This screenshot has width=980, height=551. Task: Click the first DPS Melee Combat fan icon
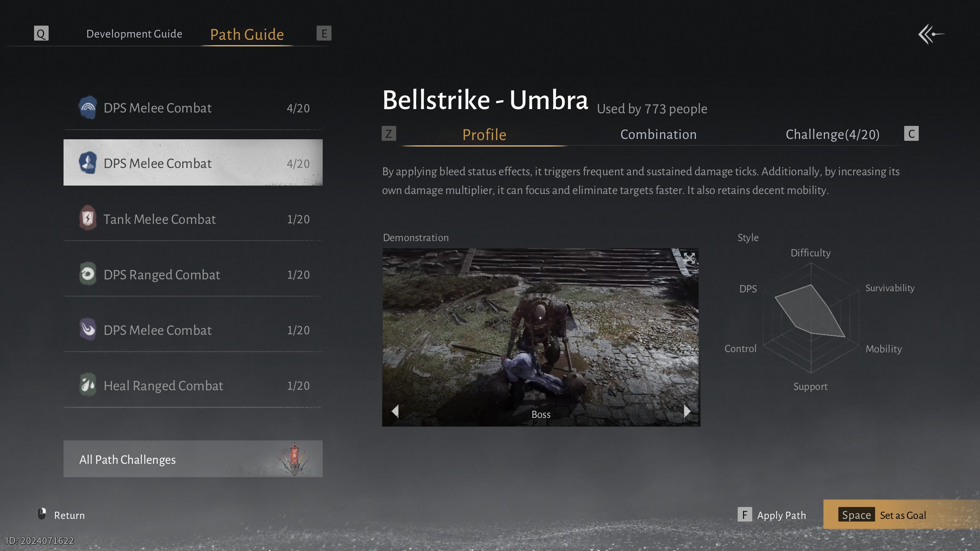pyautogui.click(x=88, y=108)
